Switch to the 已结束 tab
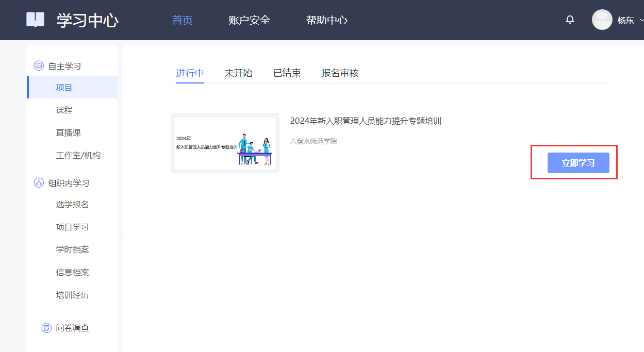The image size is (644, 352). tap(287, 73)
